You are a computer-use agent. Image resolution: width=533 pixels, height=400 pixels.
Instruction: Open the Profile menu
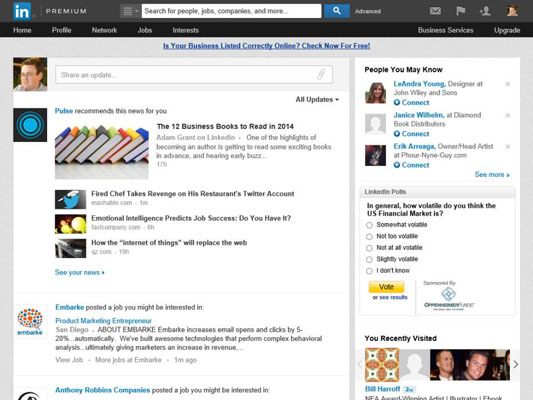click(62, 30)
